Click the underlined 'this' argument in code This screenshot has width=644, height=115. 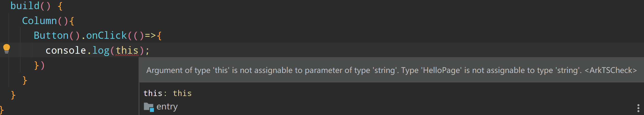(127, 50)
